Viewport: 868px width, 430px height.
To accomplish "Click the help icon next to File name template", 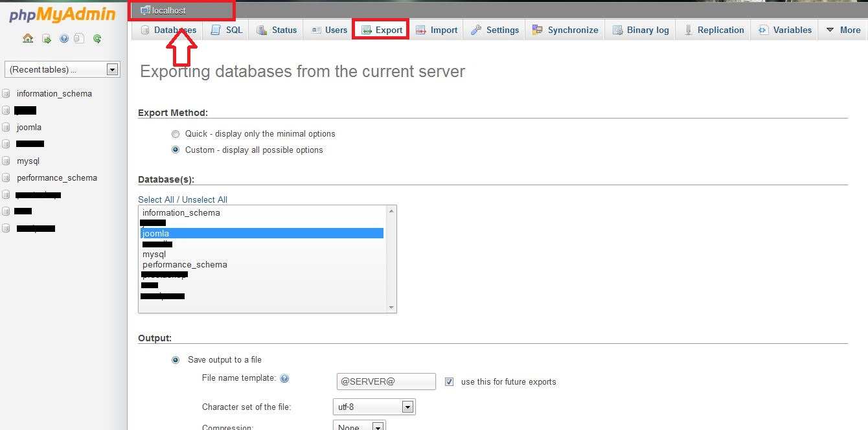I will coord(284,379).
